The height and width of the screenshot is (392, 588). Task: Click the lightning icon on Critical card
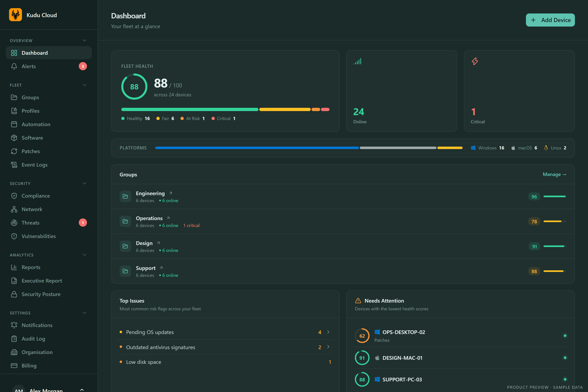click(475, 61)
